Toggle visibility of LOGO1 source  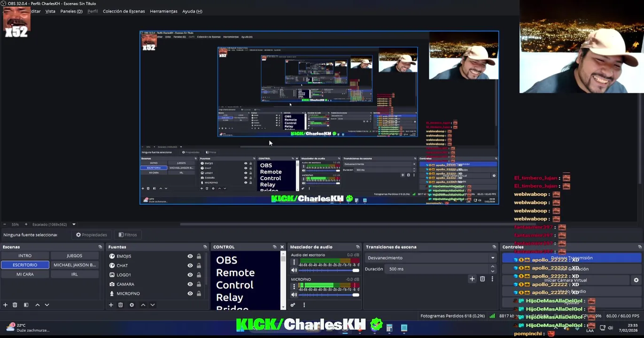[x=190, y=275]
